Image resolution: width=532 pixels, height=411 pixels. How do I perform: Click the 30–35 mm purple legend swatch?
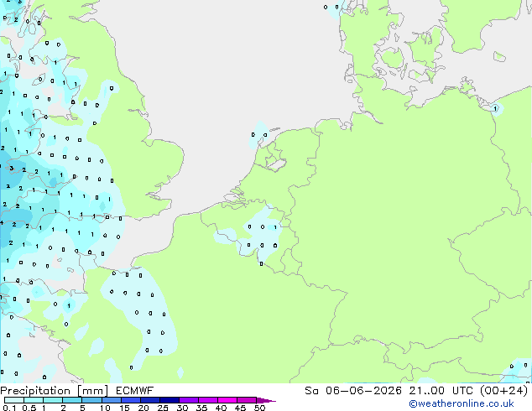click(188, 400)
